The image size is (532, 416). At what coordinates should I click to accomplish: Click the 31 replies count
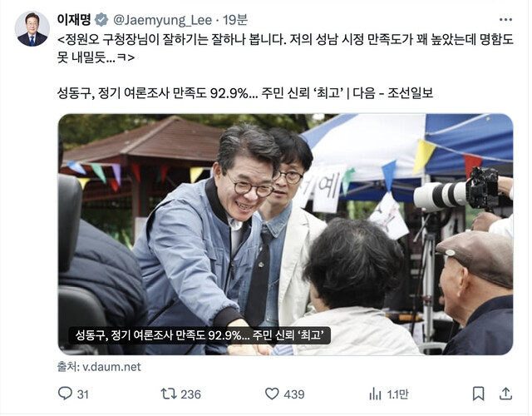83,394
